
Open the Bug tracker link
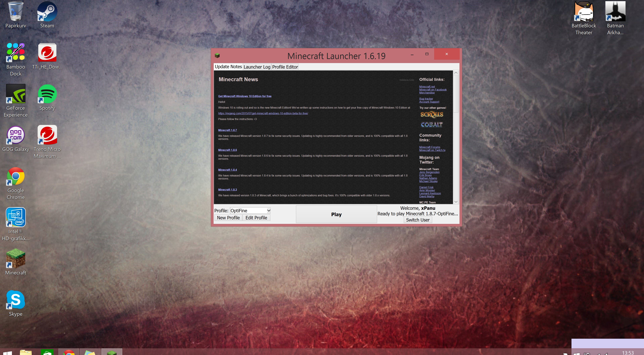click(x=426, y=99)
